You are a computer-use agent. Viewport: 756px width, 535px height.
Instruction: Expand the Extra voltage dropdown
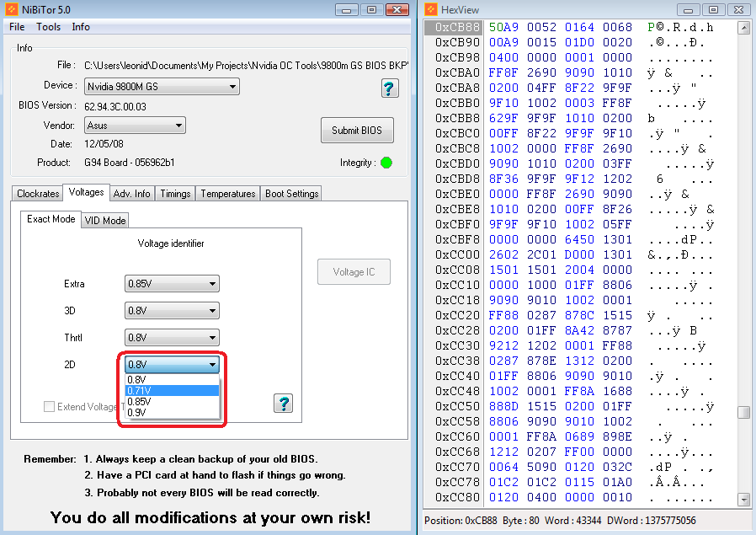tap(172, 284)
